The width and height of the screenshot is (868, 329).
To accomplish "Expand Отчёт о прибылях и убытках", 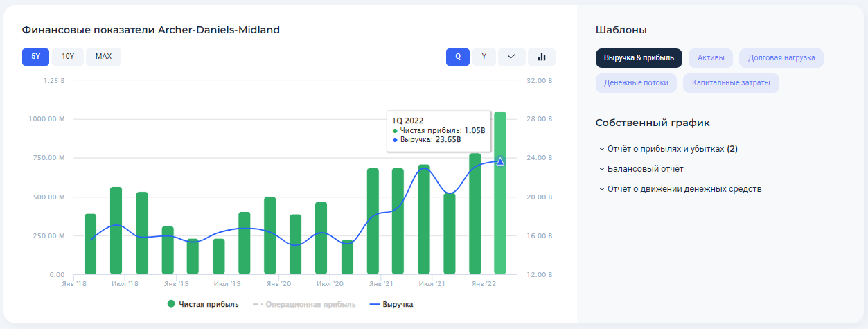I will pos(668,149).
